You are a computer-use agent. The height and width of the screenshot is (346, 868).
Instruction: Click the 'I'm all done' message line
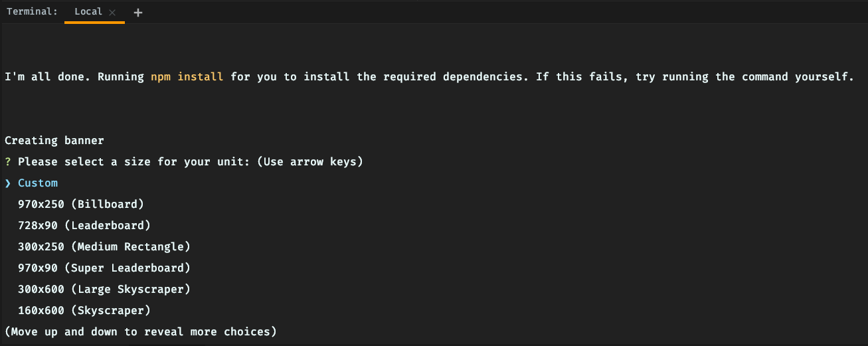click(429, 76)
